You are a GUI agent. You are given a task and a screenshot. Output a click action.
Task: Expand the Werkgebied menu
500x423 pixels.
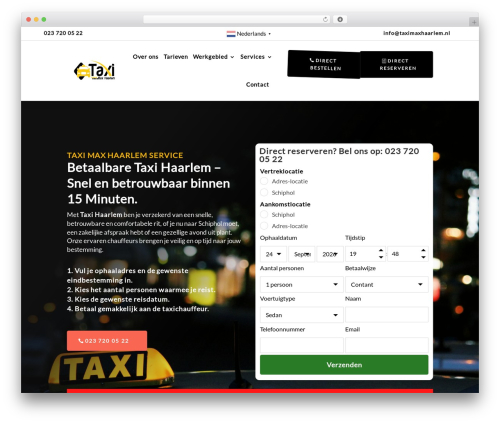click(213, 57)
